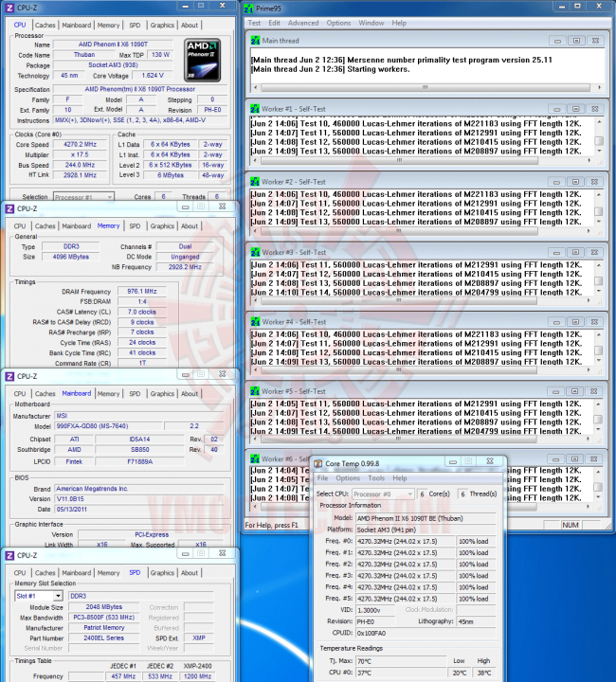Image resolution: width=616 pixels, height=682 pixels.
Task: Click the Tj. Max 70°C field
Action: point(401,661)
